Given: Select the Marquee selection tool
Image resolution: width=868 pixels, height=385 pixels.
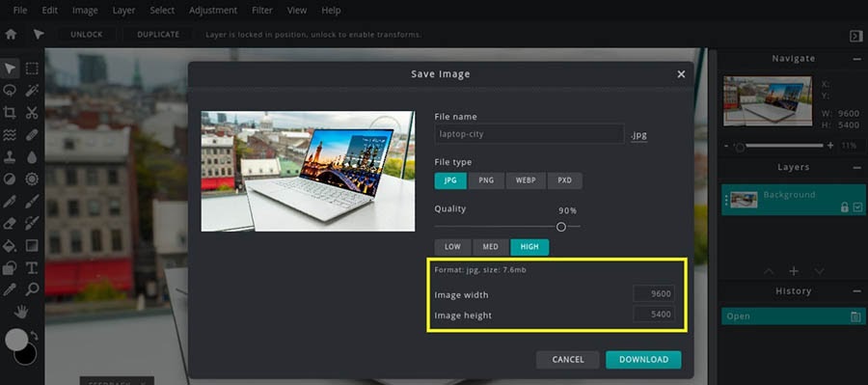Looking at the screenshot, I should pos(32,69).
